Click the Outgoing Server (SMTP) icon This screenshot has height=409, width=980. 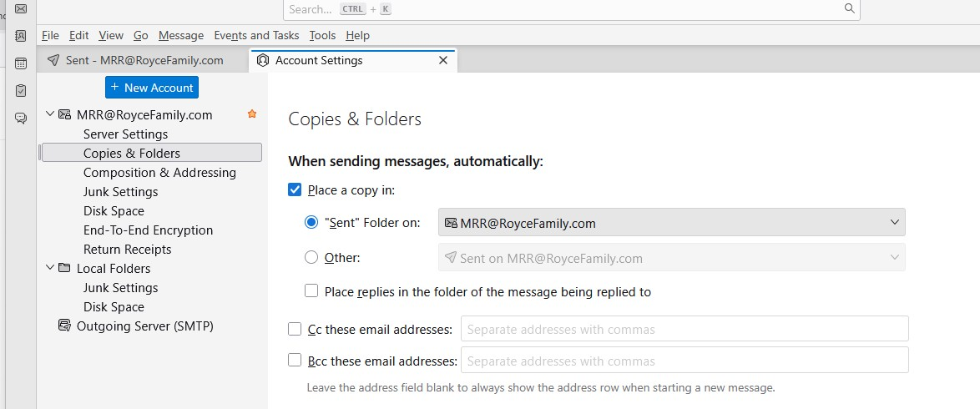64,326
